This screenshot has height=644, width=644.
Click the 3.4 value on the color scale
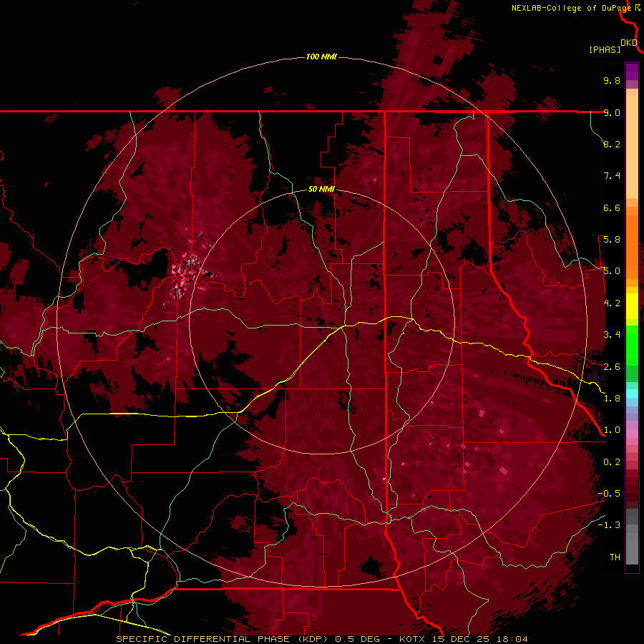612,335
